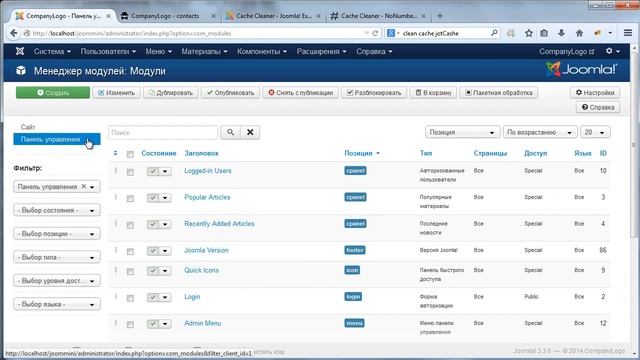Open the settings gear menu in top bar
The image size is (640, 360).
pyautogui.click(x=612, y=51)
